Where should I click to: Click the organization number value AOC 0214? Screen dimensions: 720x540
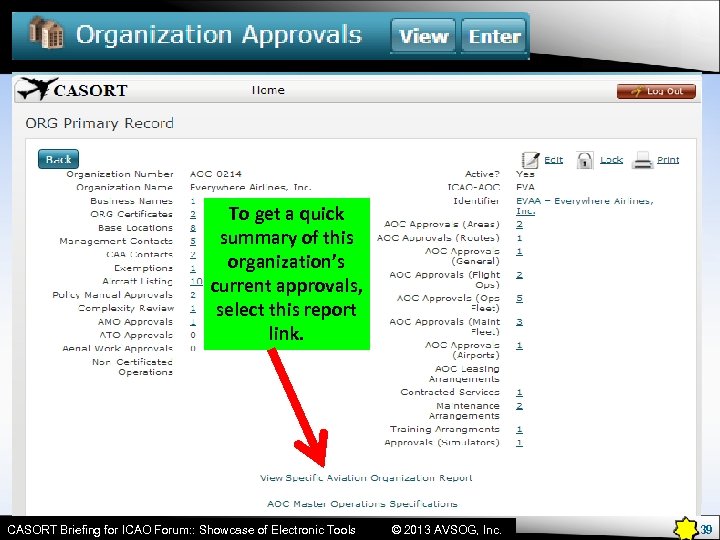pos(216,174)
